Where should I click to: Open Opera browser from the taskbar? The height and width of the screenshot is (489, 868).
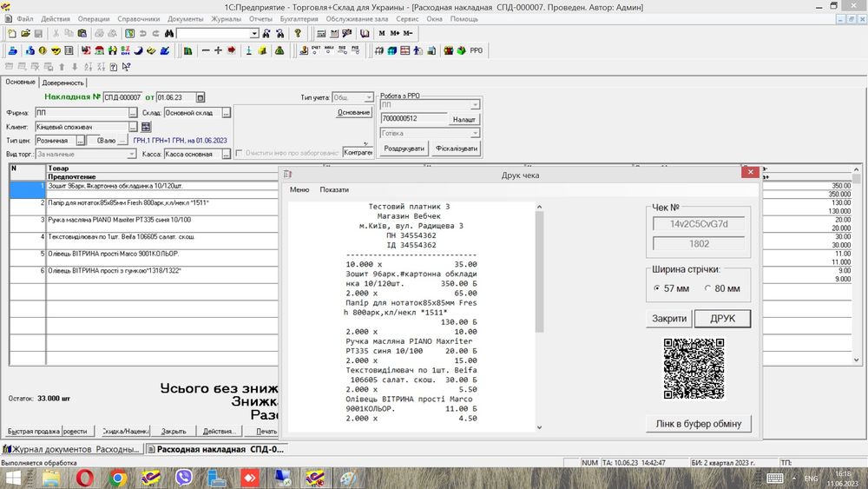tap(85, 478)
